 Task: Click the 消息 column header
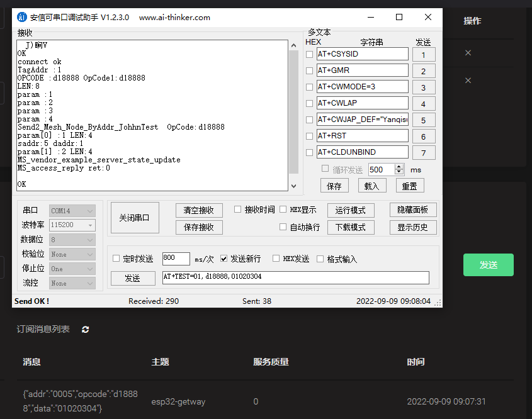tap(31, 362)
